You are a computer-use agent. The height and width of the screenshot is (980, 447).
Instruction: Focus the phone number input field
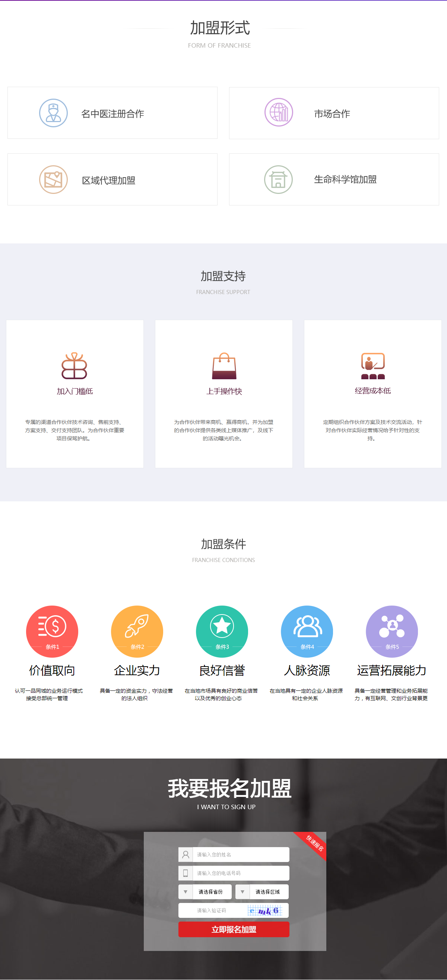241,873
